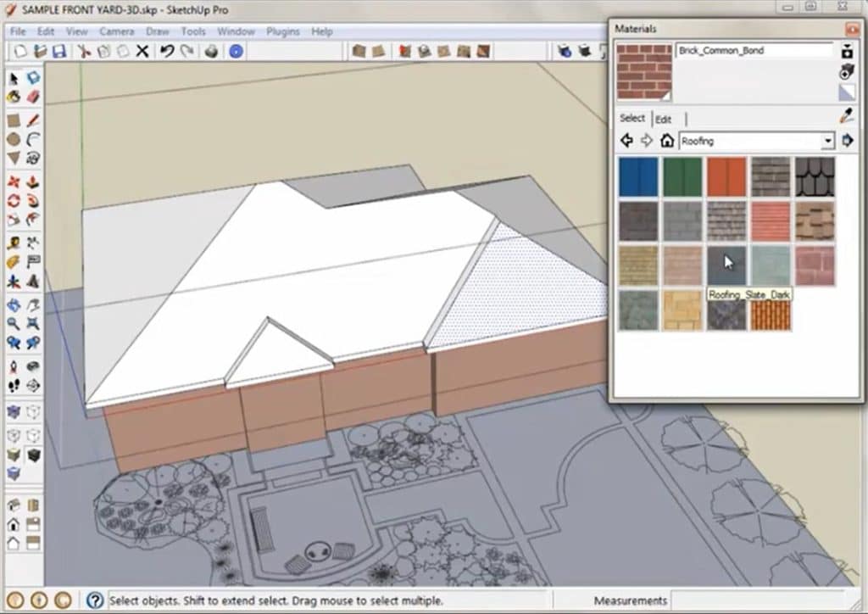Click the Zoom Extents tool
The image size is (868, 614).
(x=33, y=324)
